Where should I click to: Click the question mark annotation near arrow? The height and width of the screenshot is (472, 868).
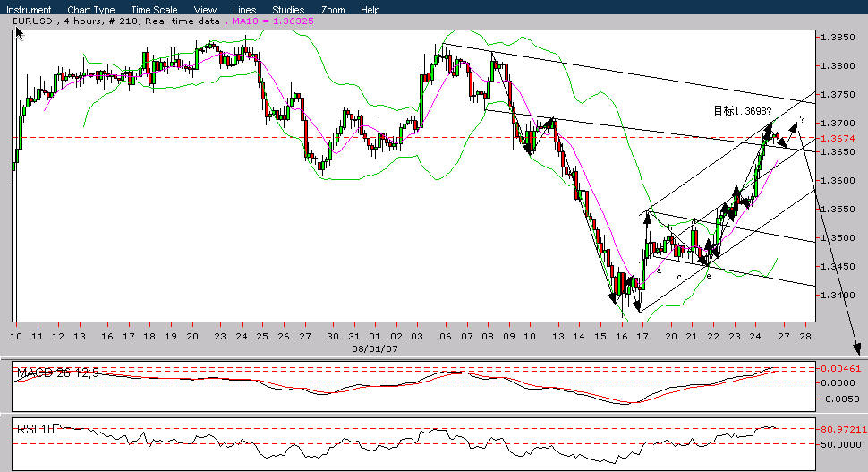(802, 119)
